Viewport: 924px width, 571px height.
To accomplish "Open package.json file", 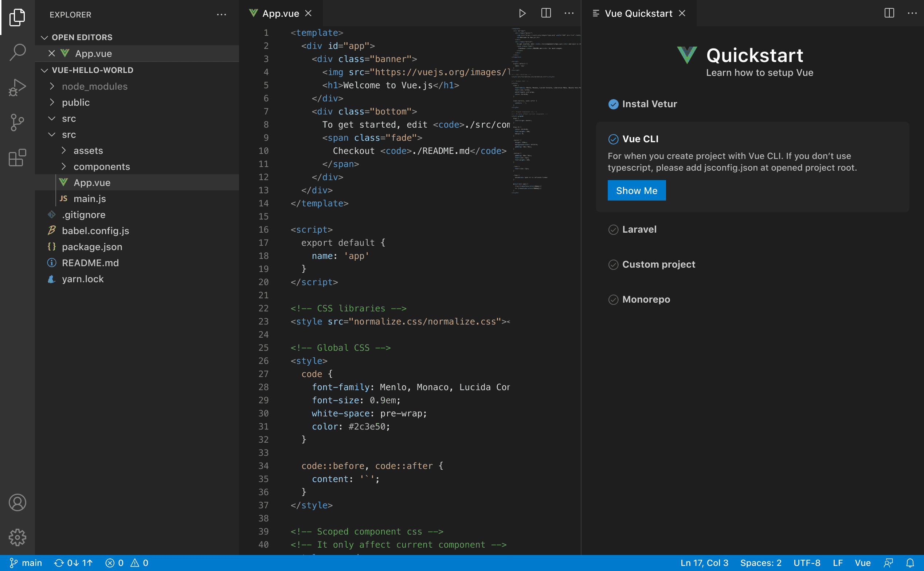I will (137, 247).
